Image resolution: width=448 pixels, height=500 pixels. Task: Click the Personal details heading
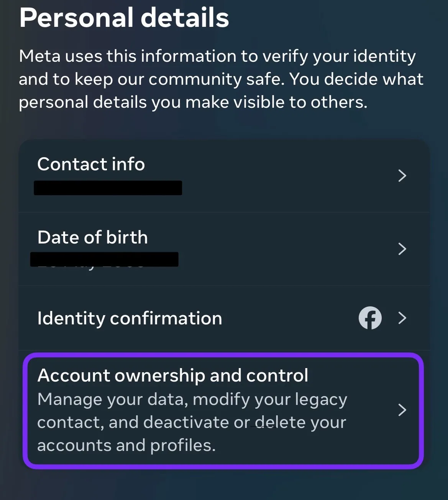tap(124, 18)
